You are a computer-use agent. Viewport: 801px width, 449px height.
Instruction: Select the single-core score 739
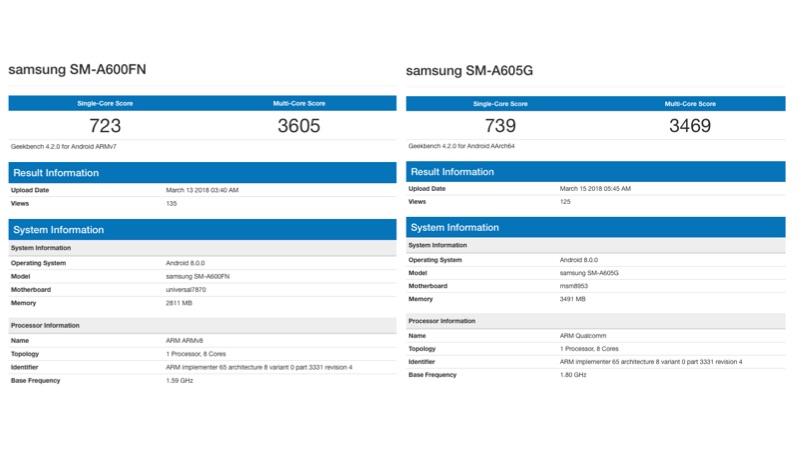[x=500, y=124]
